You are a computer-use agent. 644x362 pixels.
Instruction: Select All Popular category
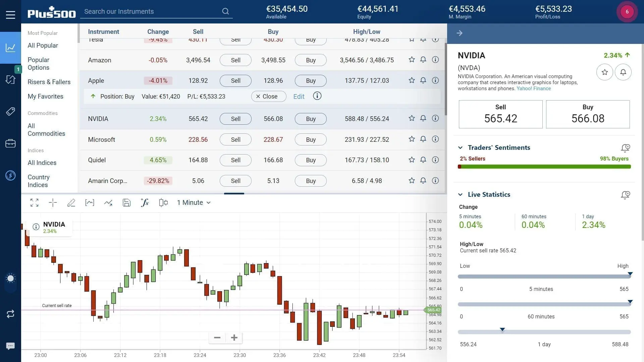point(43,45)
